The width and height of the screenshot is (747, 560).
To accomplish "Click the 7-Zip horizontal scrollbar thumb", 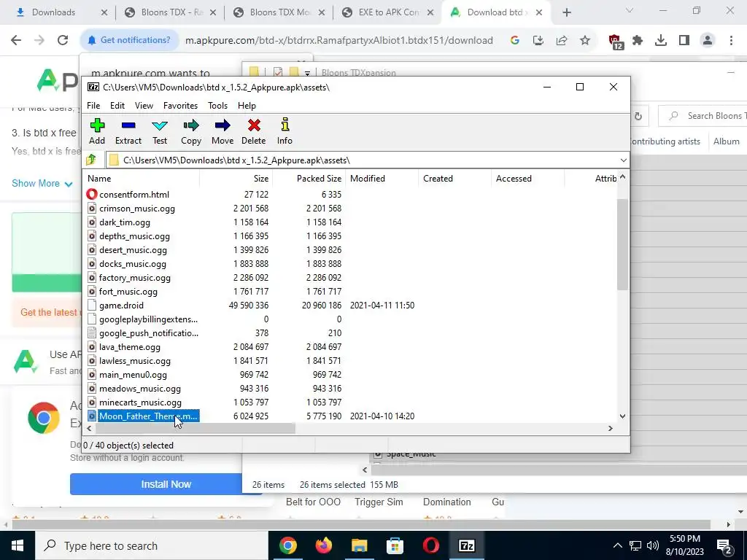I will click(195, 429).
